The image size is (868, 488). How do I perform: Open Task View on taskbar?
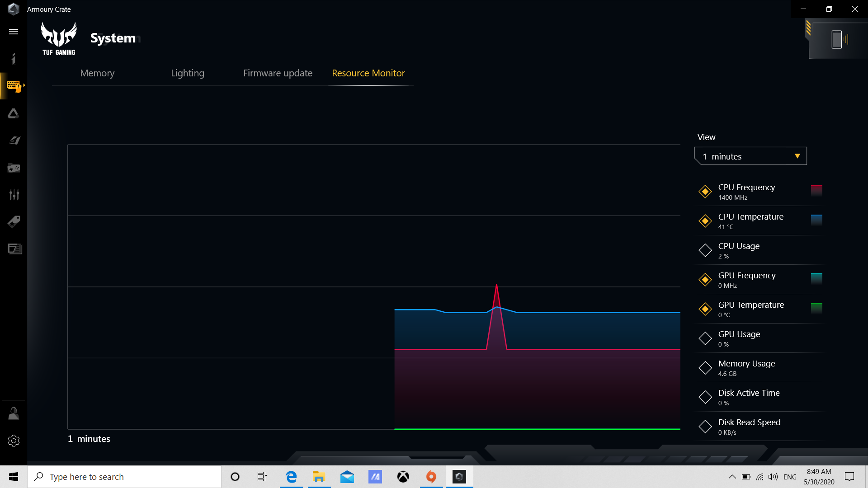(x=262, y=477)
